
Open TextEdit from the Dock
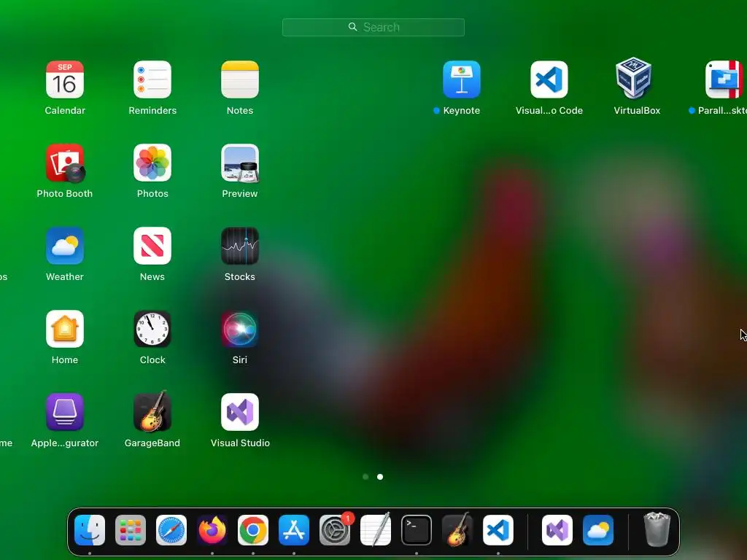[x=376, y=530]
